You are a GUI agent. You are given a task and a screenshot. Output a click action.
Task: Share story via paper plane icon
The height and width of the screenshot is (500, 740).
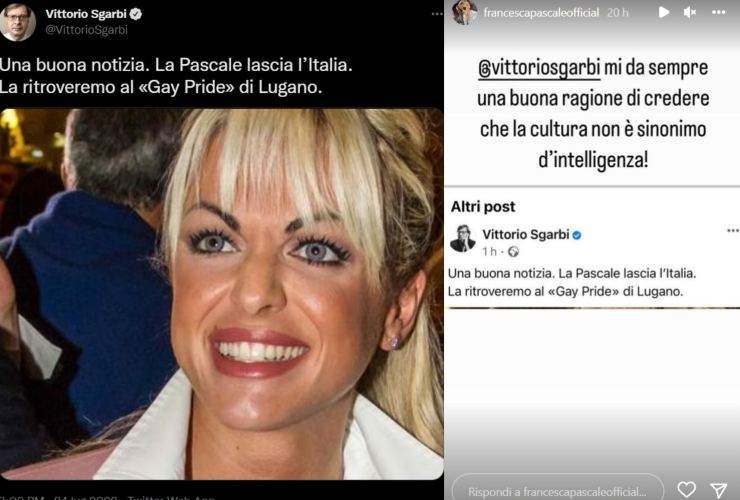(x=718, y=490)
